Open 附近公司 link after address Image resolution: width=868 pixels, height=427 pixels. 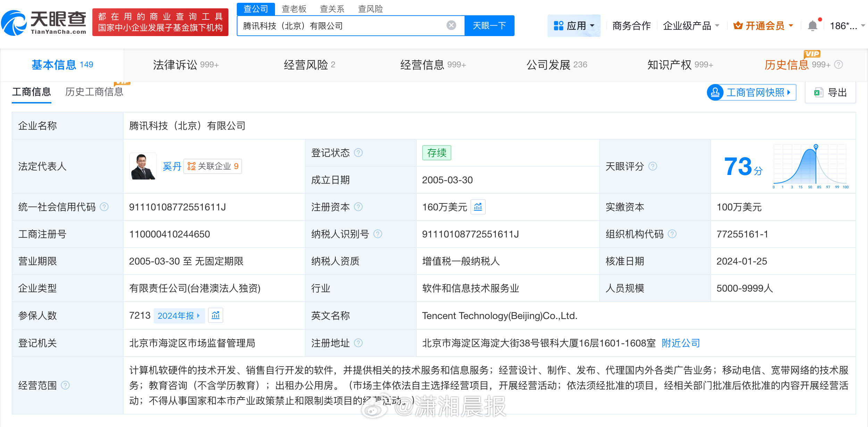click(x=681, y=343)
